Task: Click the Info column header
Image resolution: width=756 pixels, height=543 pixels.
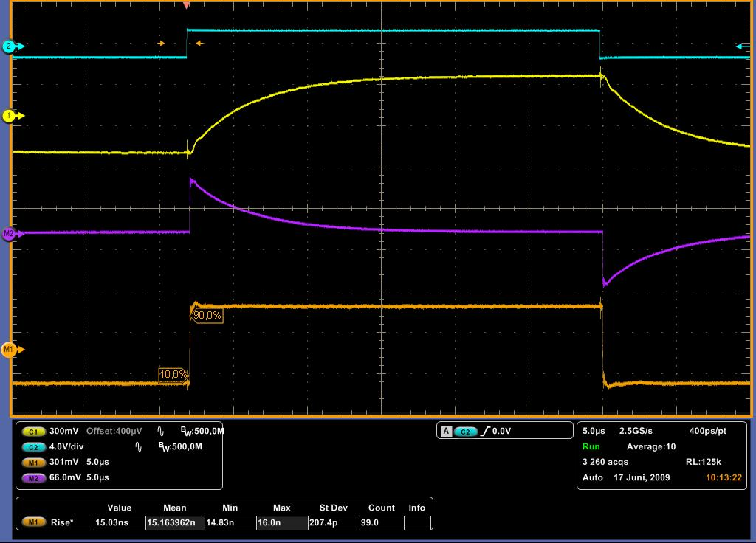Action: click(416, 508)
